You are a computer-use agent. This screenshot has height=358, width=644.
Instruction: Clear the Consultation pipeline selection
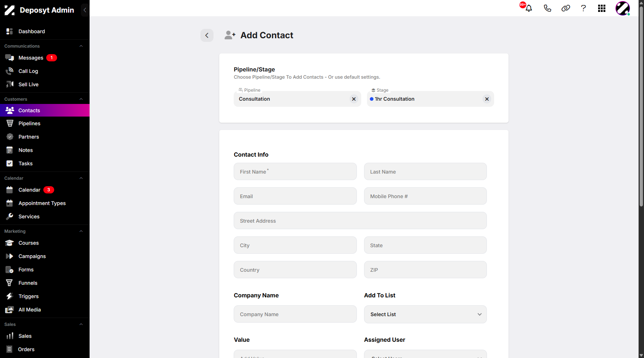354,99
